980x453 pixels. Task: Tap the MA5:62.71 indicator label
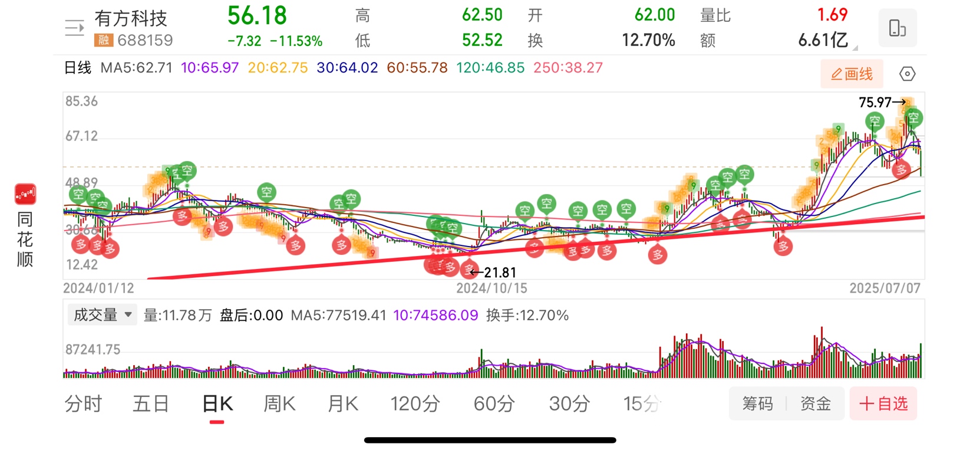point(136,68)
